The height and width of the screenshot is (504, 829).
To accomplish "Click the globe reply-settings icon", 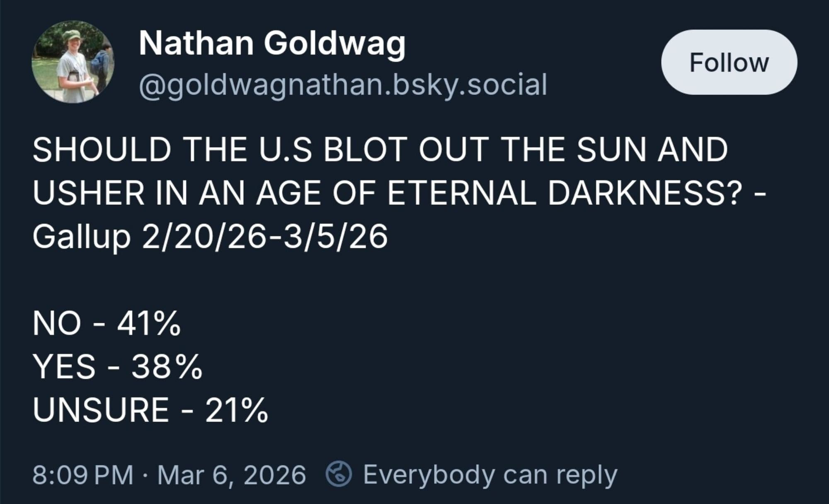I will click(x=339, y=474).
